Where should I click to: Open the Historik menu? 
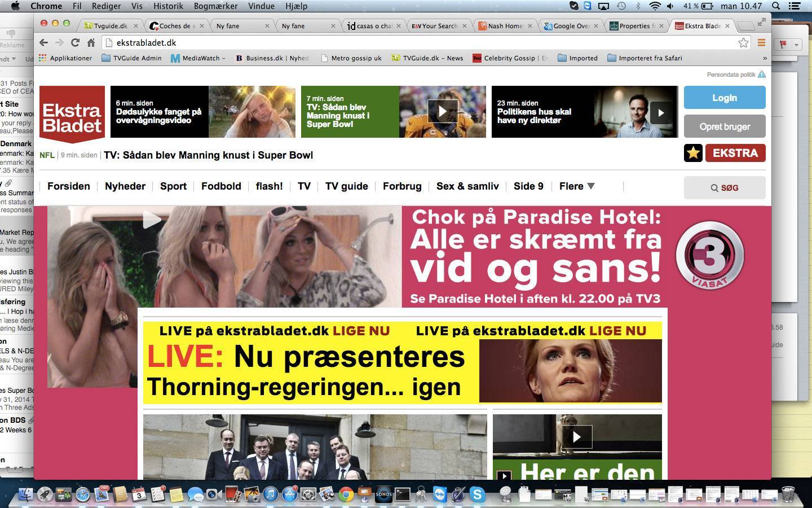168,6
